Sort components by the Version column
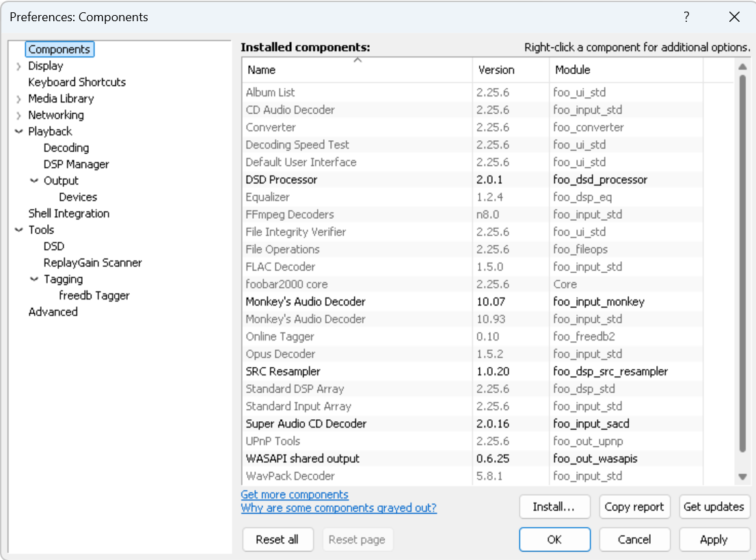This screenshot has height=560, width=756. [x=509, y=70]
